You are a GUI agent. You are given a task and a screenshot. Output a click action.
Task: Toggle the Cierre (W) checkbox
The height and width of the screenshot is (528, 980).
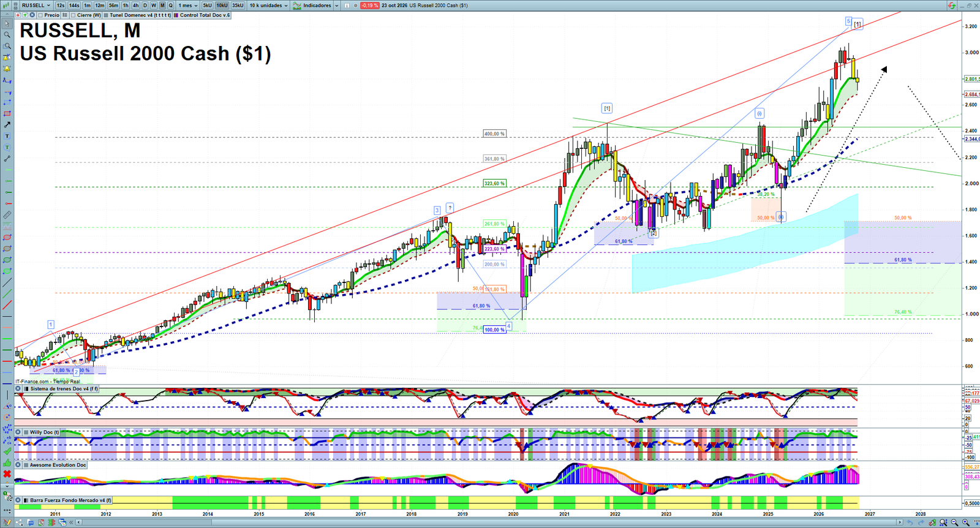tap(73, 15)
